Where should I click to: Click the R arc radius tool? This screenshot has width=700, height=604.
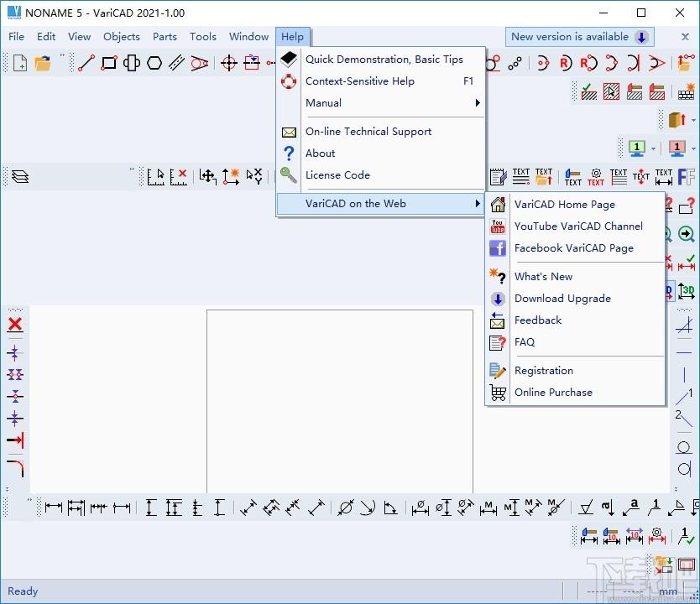565,63
